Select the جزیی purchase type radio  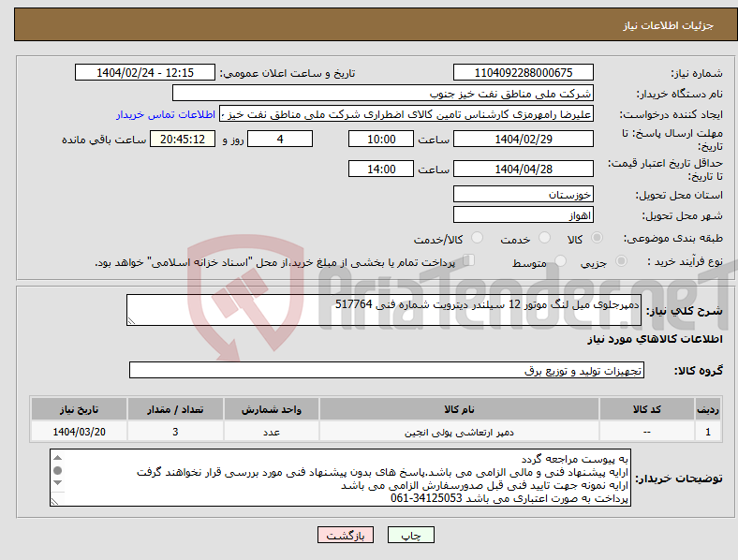pos(621,260)
